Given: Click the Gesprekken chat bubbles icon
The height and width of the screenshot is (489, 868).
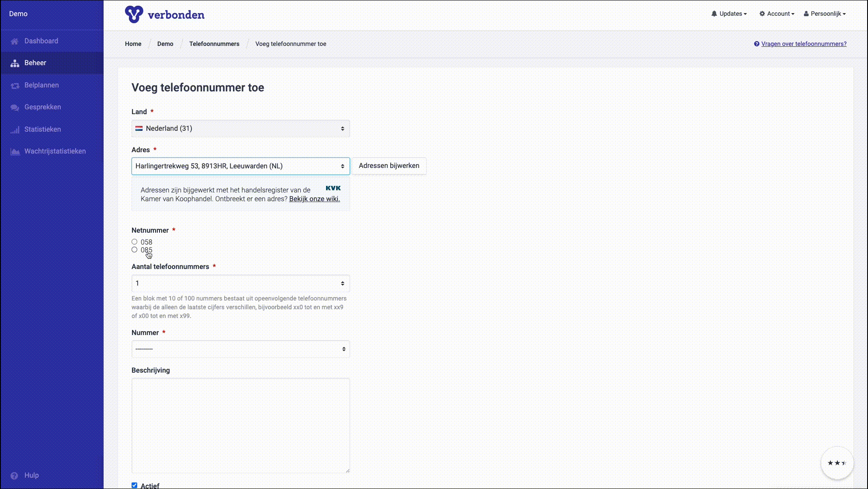Looking at the screenshot, I should coord(15,107).
